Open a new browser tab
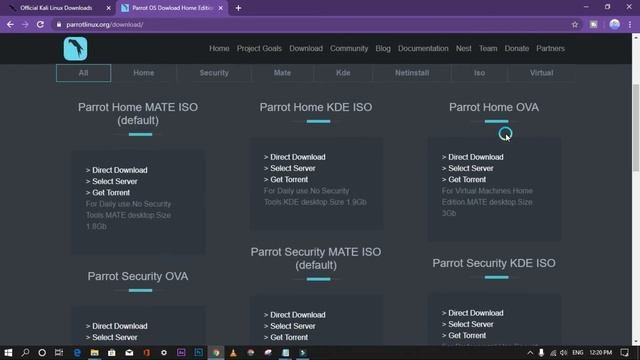Viewport: 640px width, 360px height. pyautogui.click(x=238, y=8)
